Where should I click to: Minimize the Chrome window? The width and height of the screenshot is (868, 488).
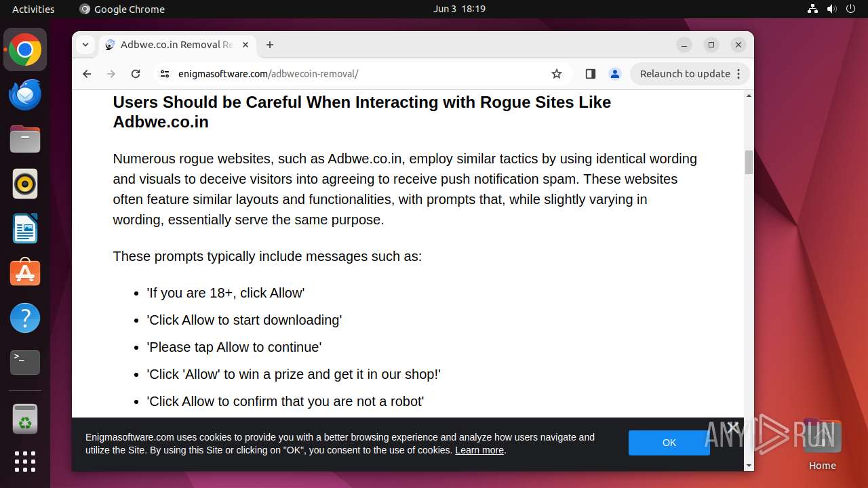(684, 45)
